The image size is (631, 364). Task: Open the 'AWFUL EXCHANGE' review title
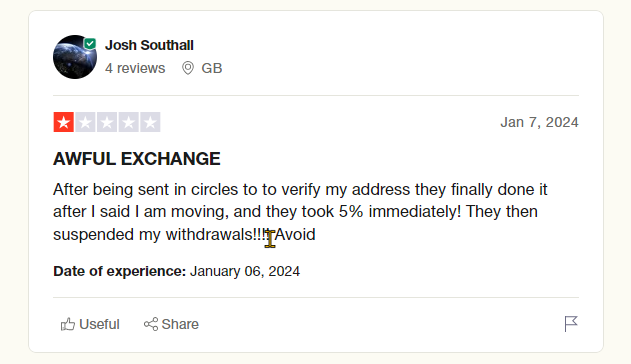coord(137,158)
